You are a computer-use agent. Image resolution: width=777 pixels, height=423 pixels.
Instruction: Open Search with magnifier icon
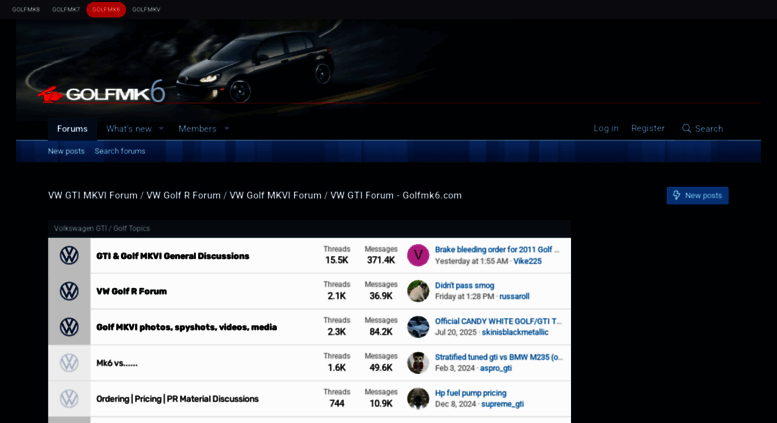coord(702,129)
